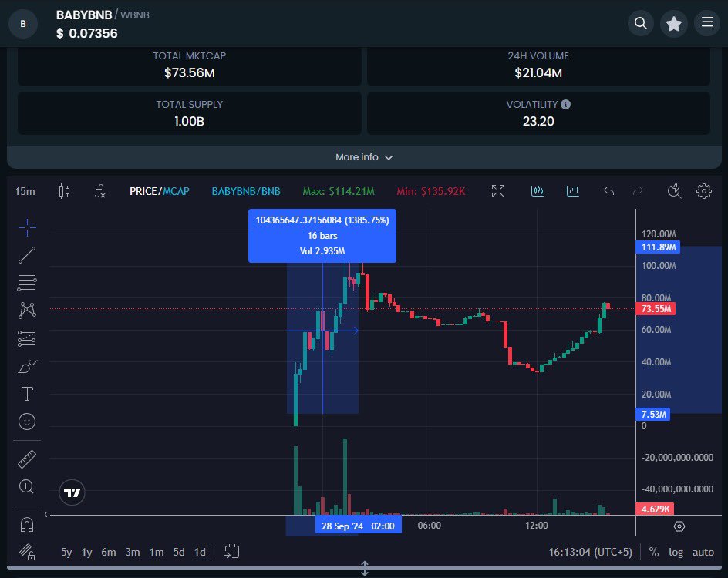
Task: Select the zoom in tool
Action: tap(26, 486)
